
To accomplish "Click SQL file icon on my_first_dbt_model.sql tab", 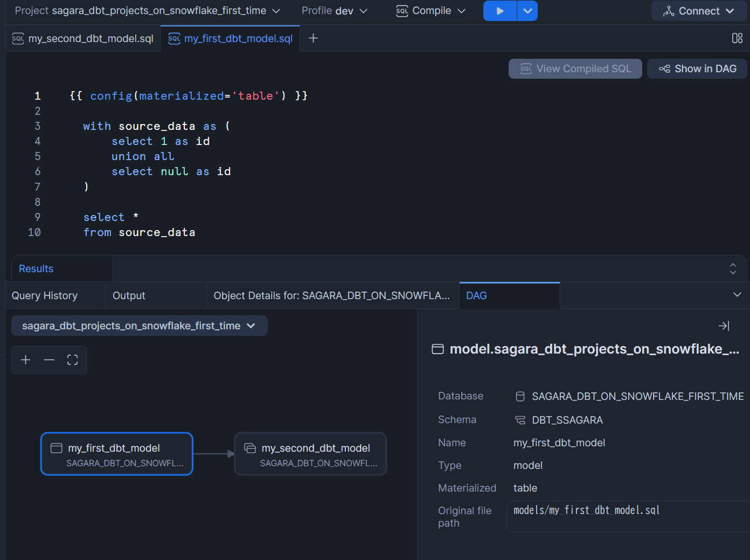I will [x=174, y=38].
